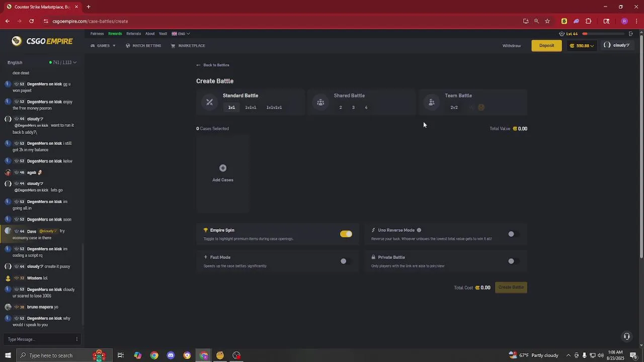Select the 1v1 battle option
Viewport: 644px width, 362px height.
pos(231,108)
